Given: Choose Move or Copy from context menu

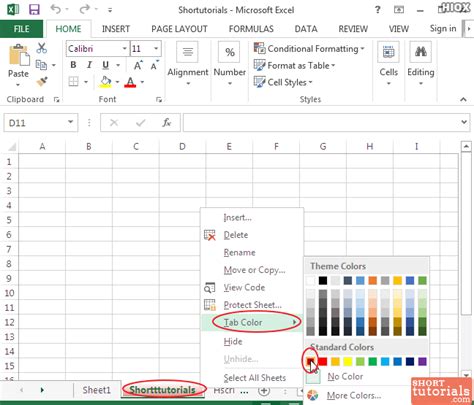Looking at the screenshot, I should click(252, 270).
